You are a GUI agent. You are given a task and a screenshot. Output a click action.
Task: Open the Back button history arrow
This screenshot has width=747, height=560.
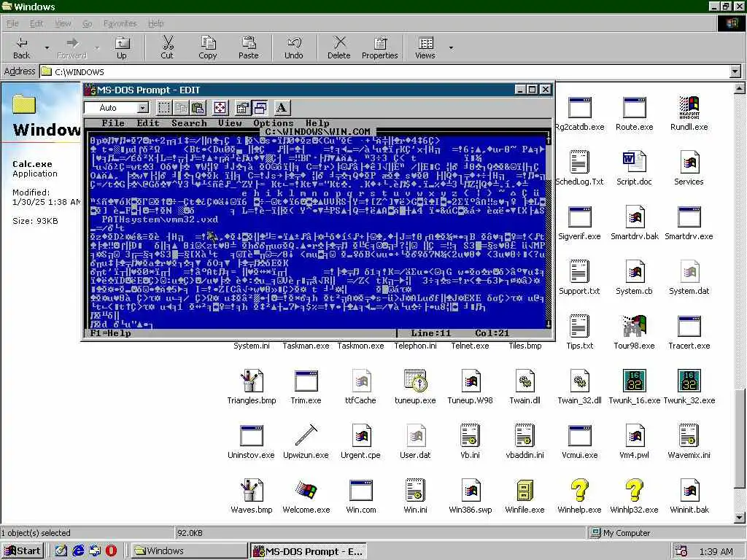[47, 48]
